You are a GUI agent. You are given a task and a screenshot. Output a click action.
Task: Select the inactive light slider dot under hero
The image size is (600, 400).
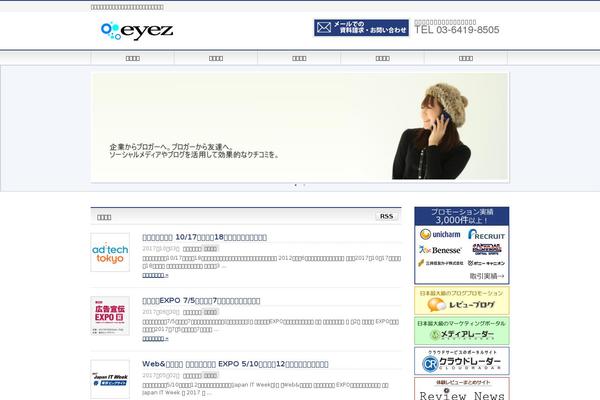[x=304, y=185]
